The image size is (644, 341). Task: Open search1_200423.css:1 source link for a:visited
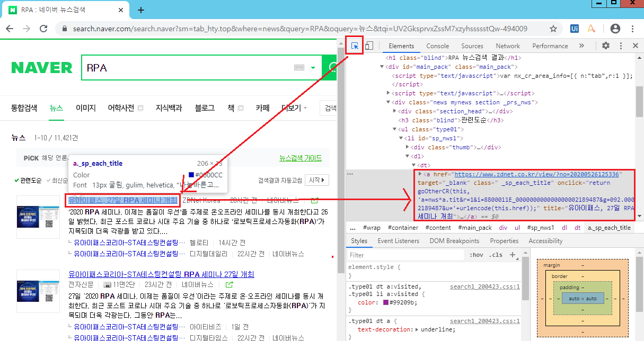point(485,287)
